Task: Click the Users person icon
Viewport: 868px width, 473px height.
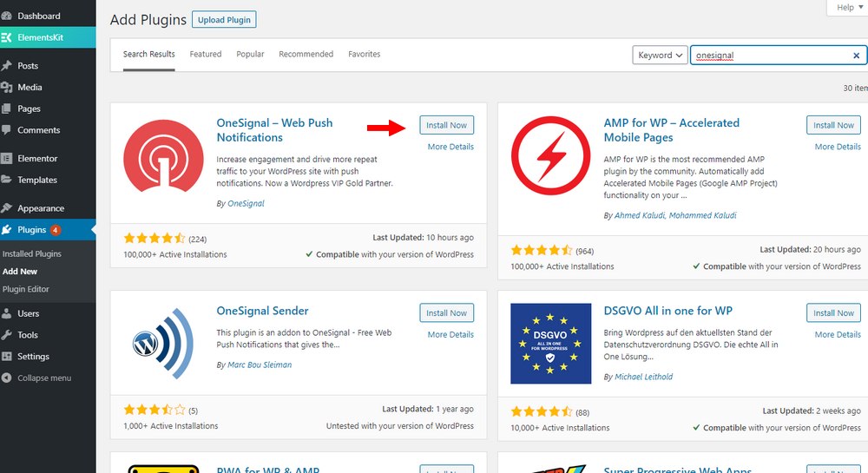Action: 7,313
